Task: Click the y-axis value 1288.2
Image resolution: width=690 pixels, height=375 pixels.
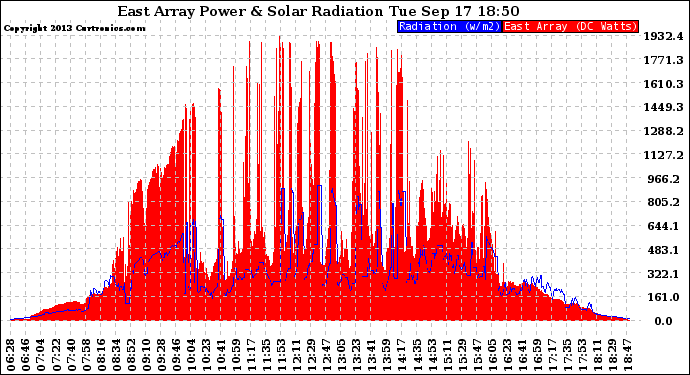Action: pos(664,131)
